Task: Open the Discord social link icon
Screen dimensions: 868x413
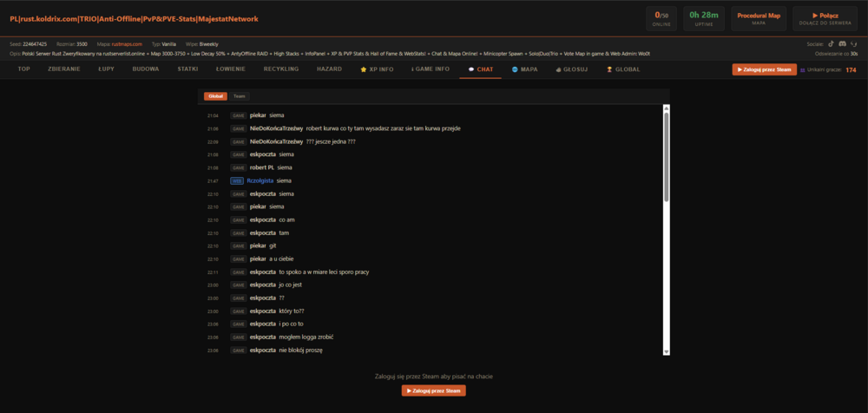Action: (842, 43)
